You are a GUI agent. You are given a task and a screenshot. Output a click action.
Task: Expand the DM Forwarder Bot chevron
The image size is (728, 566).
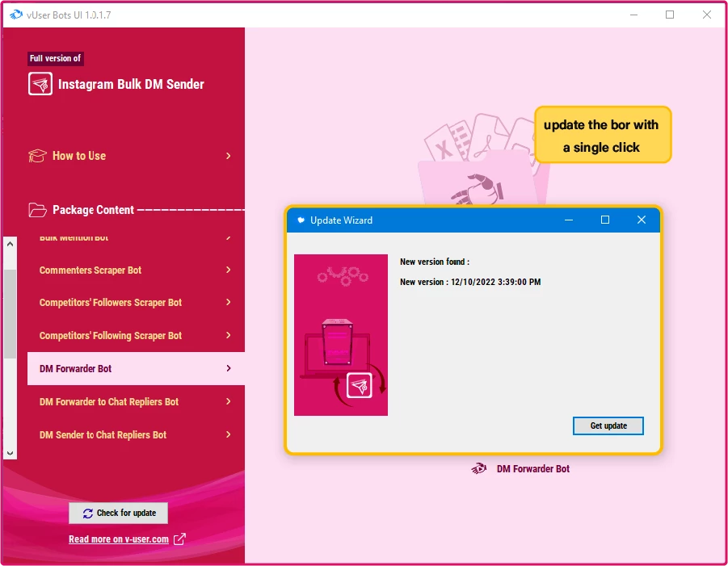228,368
